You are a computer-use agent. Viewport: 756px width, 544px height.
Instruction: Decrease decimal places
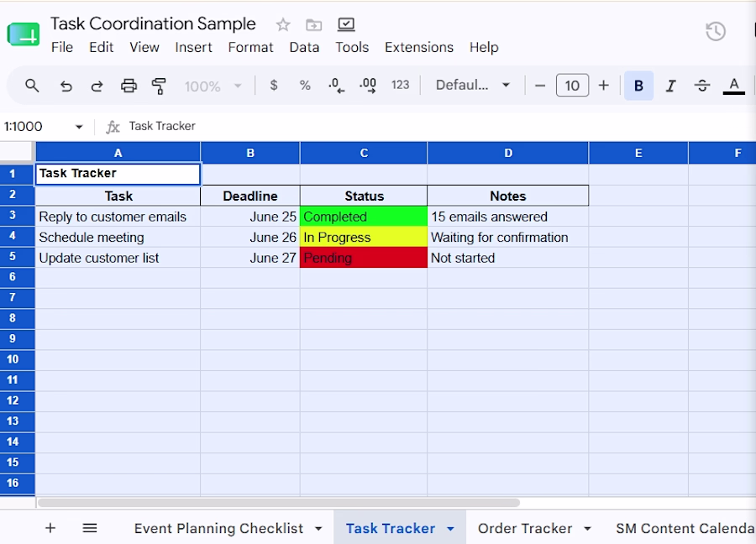tap(336, 86)
